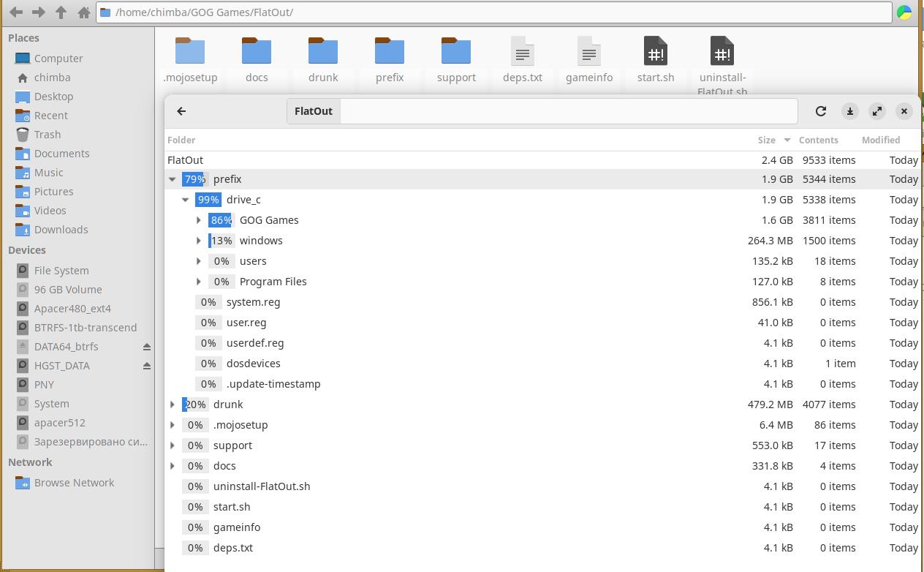924x572 pixels.
Task: Go back in the file manager toolbar
Action: coord(16,12)
